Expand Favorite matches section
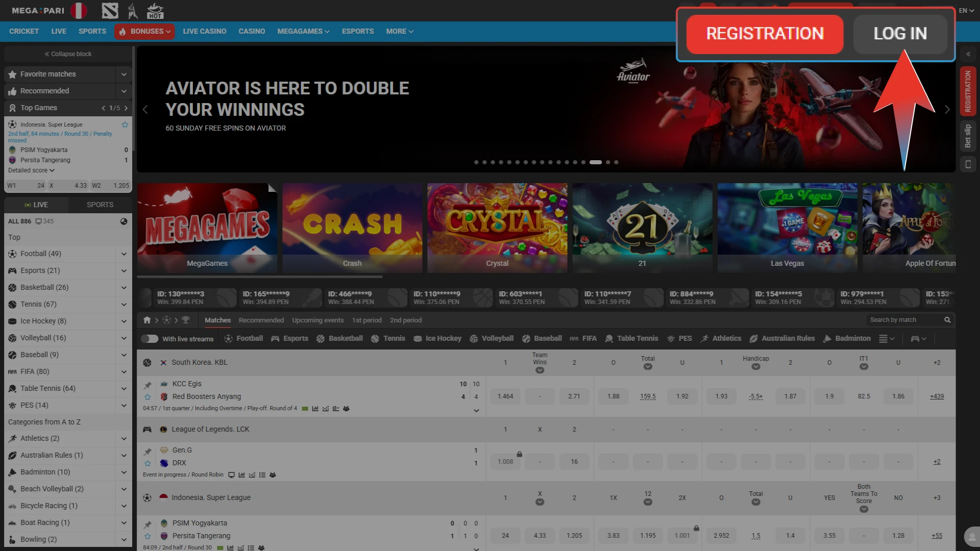980x551 pixels. tap(124, 74)
